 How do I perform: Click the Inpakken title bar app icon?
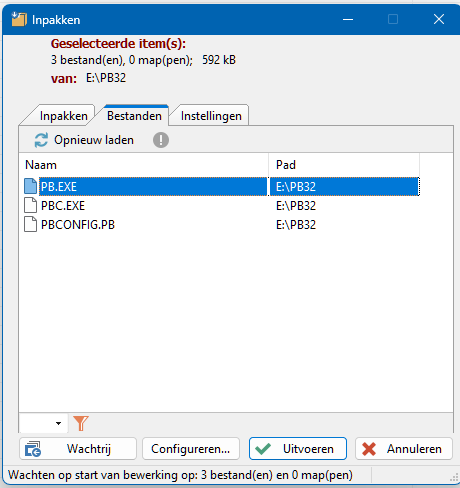click(18, 19)
